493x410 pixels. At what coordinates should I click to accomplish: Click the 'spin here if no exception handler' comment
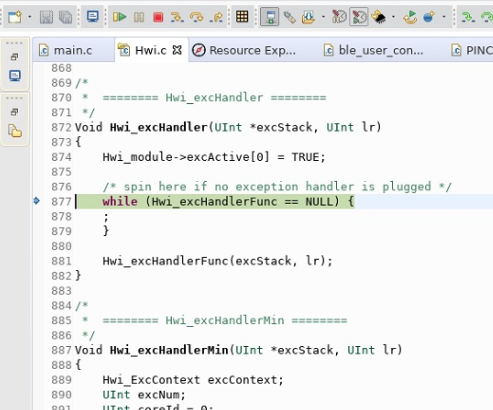pos(277,187)
